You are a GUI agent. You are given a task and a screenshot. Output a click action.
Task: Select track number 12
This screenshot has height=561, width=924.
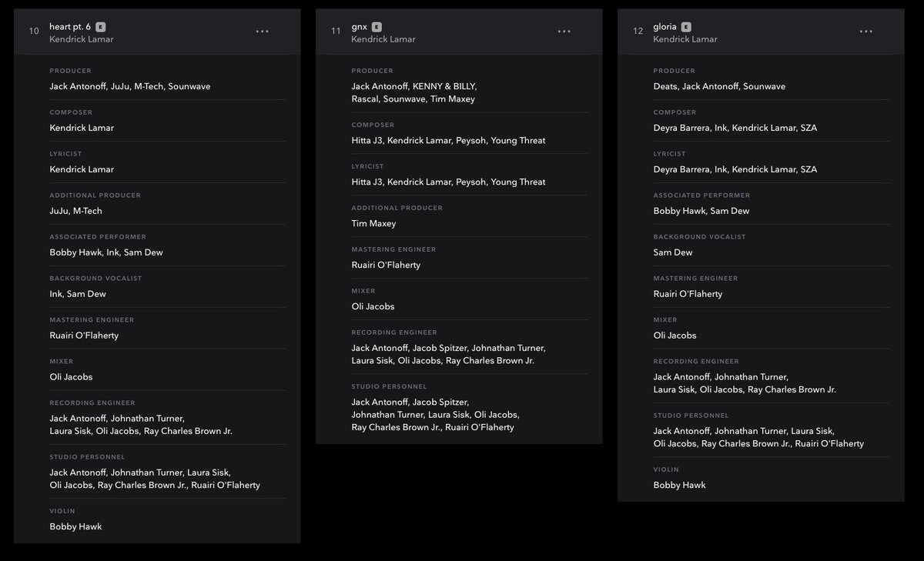[x=638, y=32]
